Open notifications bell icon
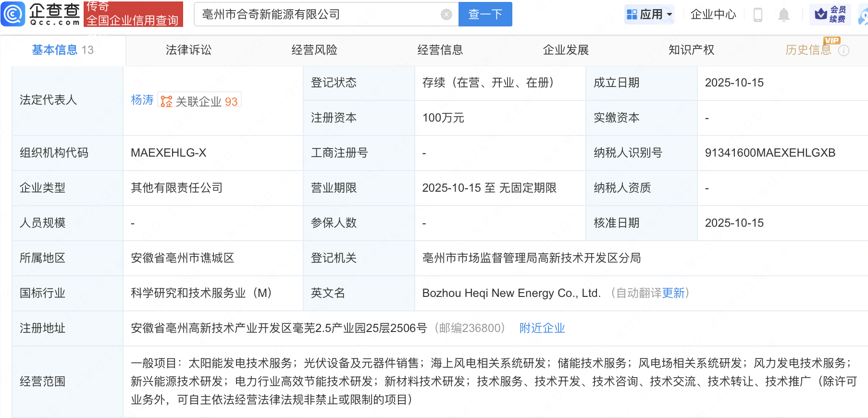This screenshot has height=418, width=868. pyautogui.click(x=783, y=15)
